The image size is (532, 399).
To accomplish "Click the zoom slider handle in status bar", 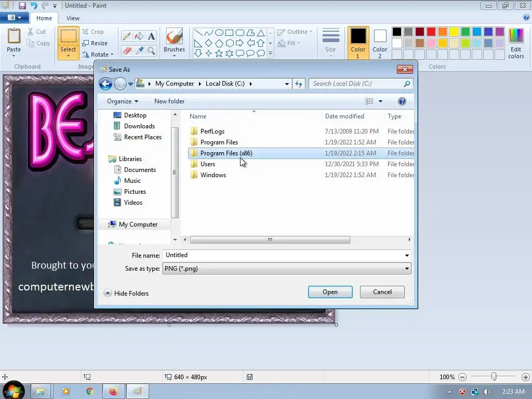I will pyautogui.click(x=494, y=377).
